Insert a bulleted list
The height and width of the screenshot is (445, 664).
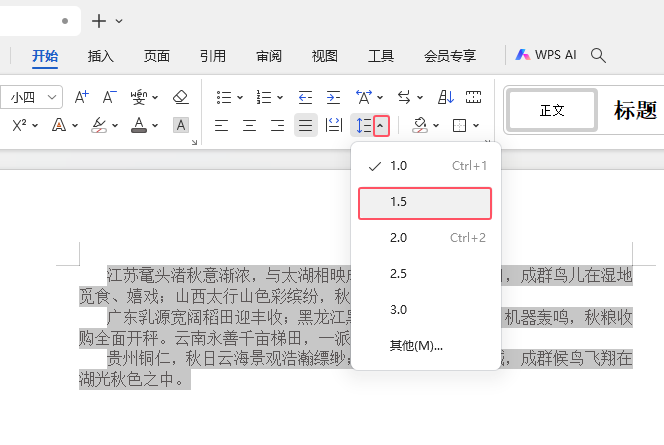pos(224,97)
